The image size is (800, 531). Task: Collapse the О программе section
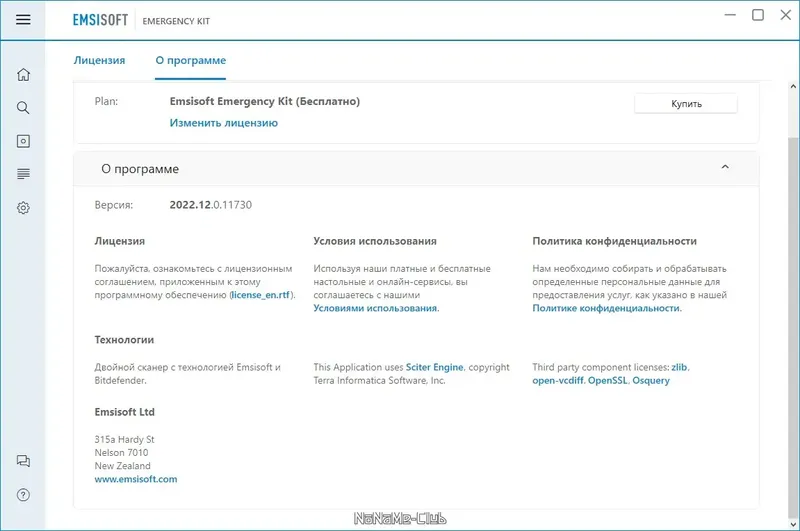point(725,167)
